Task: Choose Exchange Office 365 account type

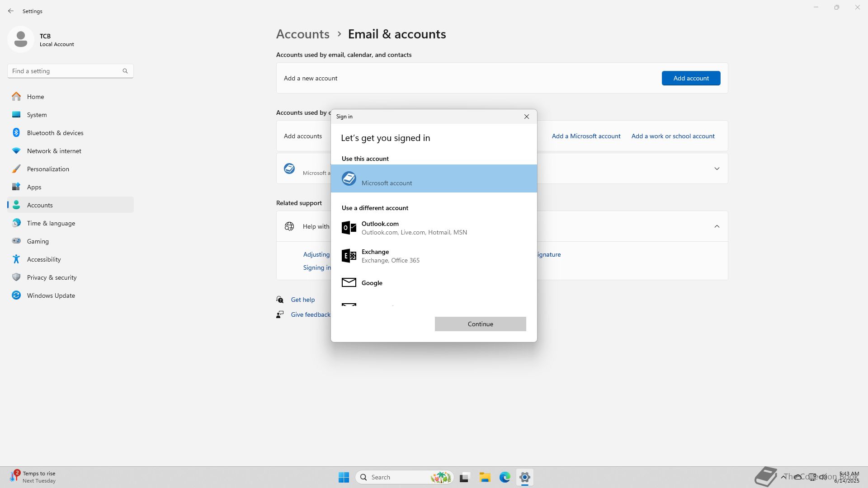Action: (391, 256)
